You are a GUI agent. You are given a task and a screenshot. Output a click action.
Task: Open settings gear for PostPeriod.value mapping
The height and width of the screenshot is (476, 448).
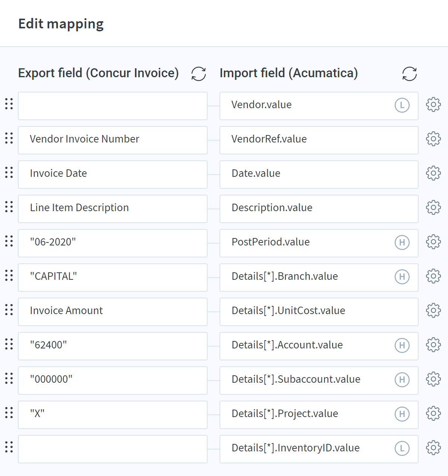[433, 242]
